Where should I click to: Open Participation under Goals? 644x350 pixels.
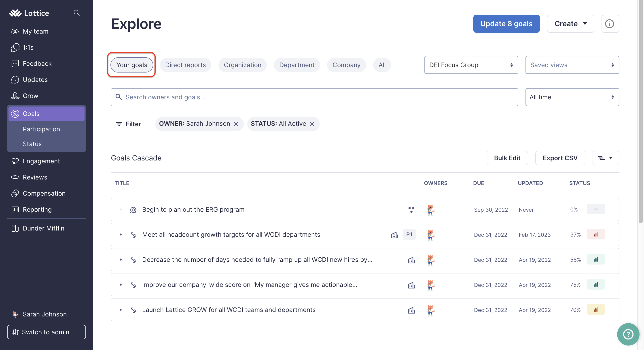tap(41, 129)
